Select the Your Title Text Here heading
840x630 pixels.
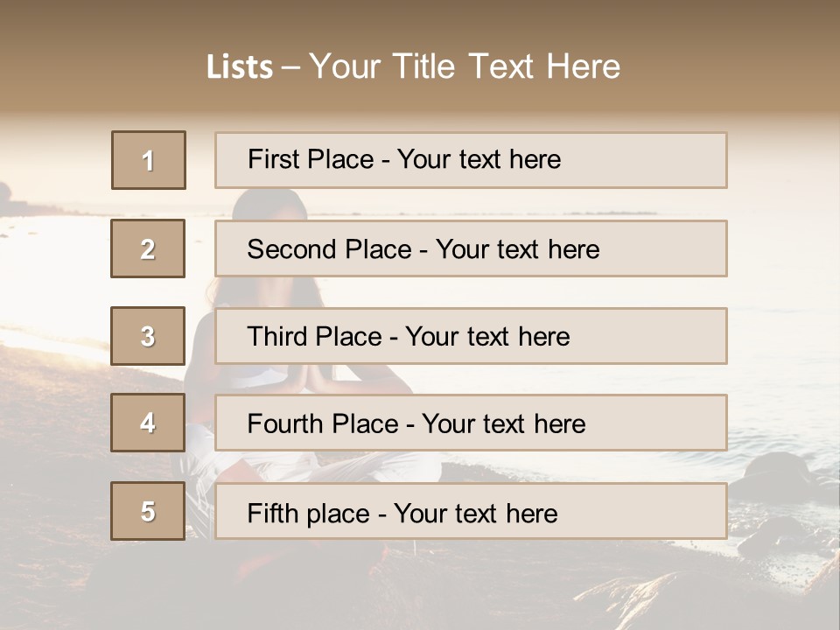(465, 66)
